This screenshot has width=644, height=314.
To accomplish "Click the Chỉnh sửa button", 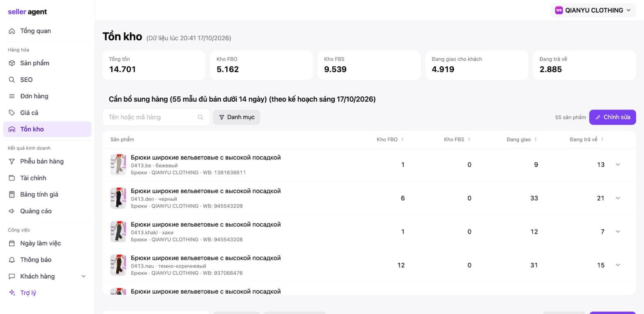I will coord(612,117).
